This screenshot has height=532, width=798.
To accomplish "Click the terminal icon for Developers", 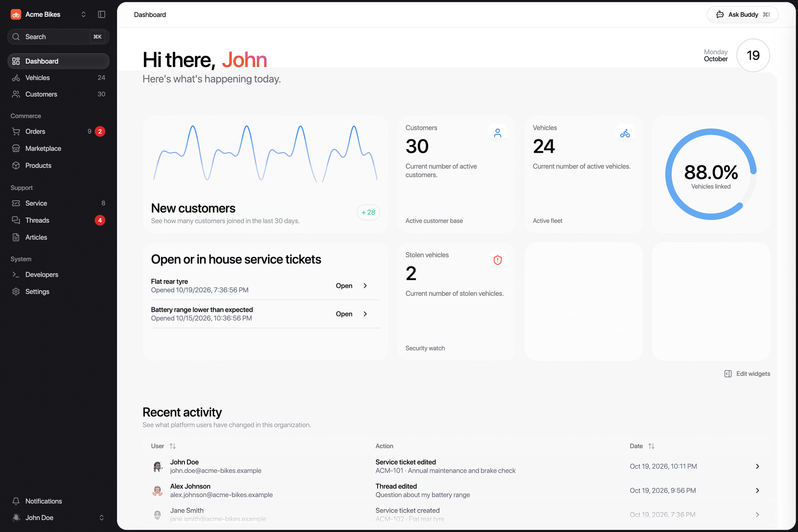I will (16, 275).
